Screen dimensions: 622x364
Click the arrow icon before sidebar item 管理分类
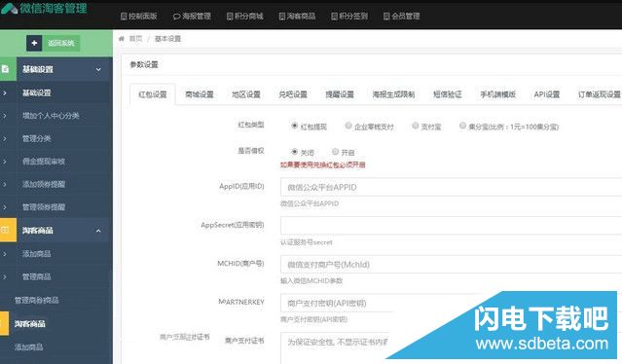(5, 138)
